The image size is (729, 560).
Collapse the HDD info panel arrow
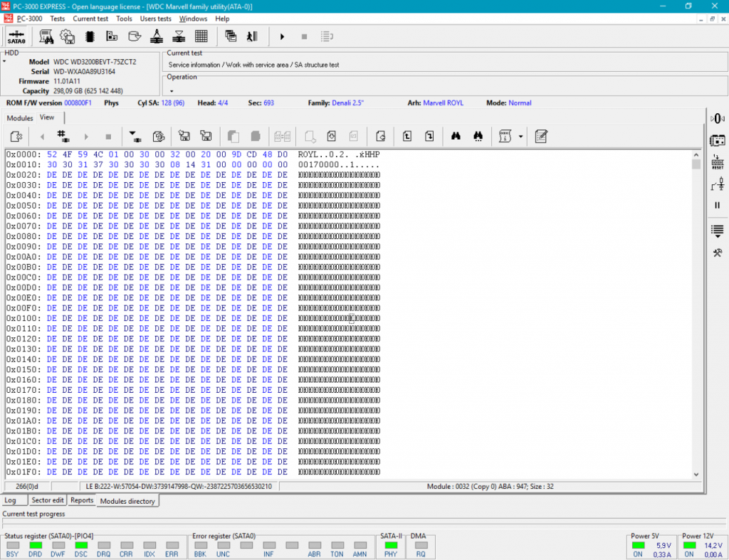point(4,61)
